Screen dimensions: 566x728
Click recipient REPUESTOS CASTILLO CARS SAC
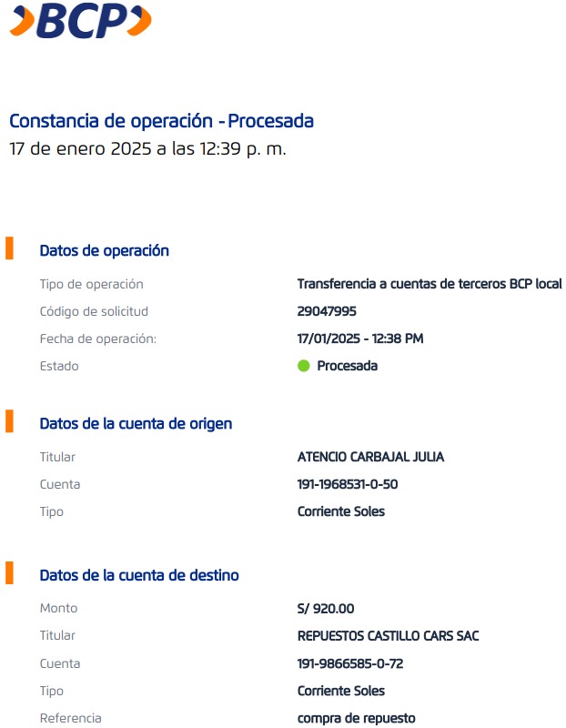[388, 635]
